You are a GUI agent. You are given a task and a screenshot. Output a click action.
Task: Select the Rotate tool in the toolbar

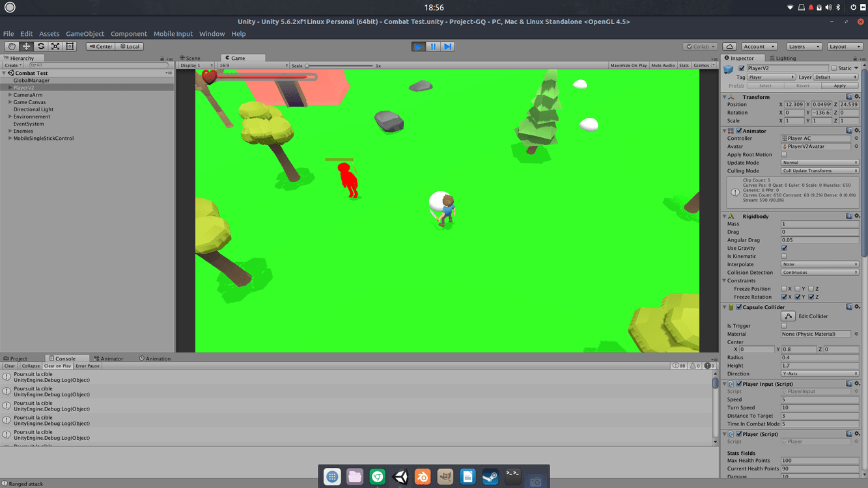(x=41, y=46)
